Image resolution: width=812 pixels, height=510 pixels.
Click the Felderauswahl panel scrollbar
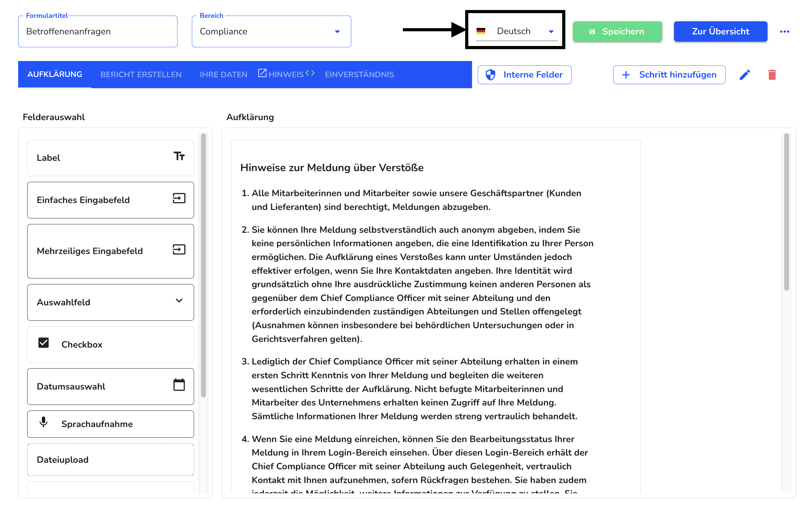[x=203, y=265]
